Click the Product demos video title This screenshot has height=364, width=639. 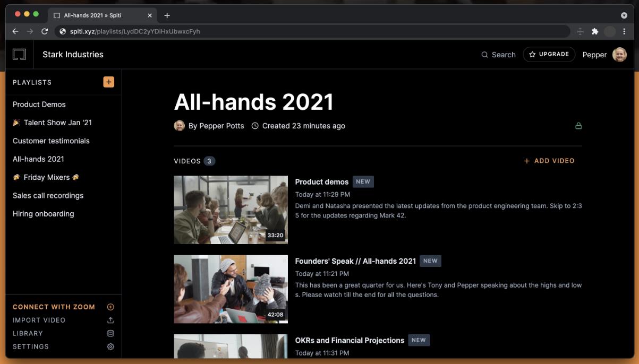pyautogui.click(x=322, y=181)
